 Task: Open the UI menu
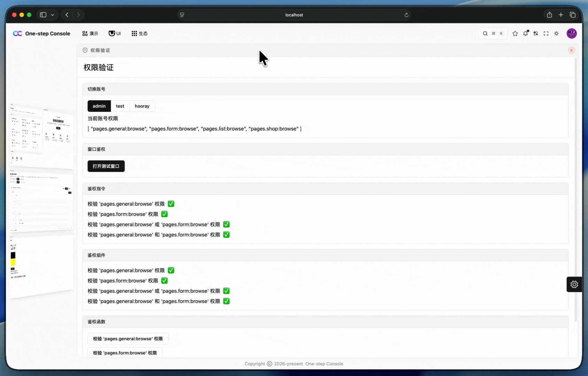click(115, 33)
